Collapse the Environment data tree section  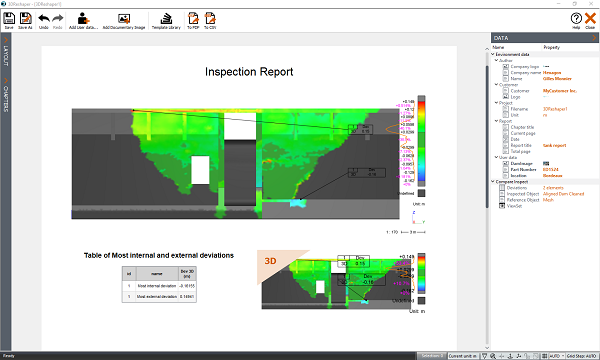point(493,54)
